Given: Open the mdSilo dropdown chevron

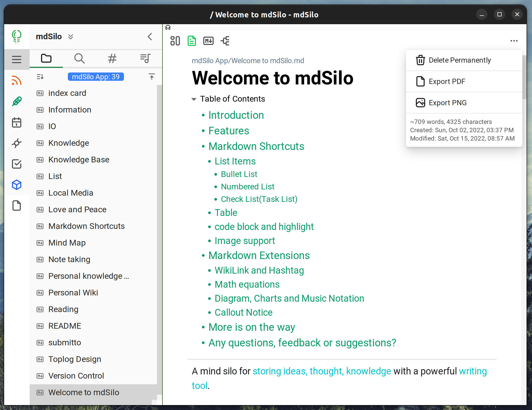Looking at the screenshot, I should point(71,37).
